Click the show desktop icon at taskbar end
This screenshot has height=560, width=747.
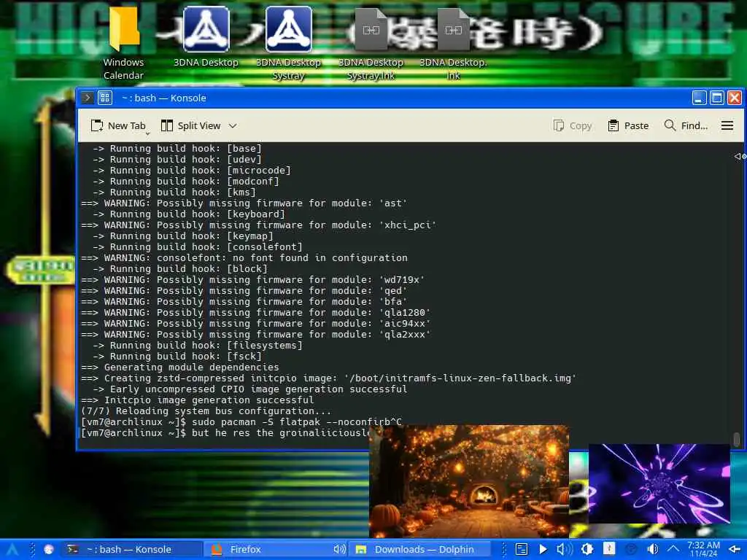click(x=734, y=550)
